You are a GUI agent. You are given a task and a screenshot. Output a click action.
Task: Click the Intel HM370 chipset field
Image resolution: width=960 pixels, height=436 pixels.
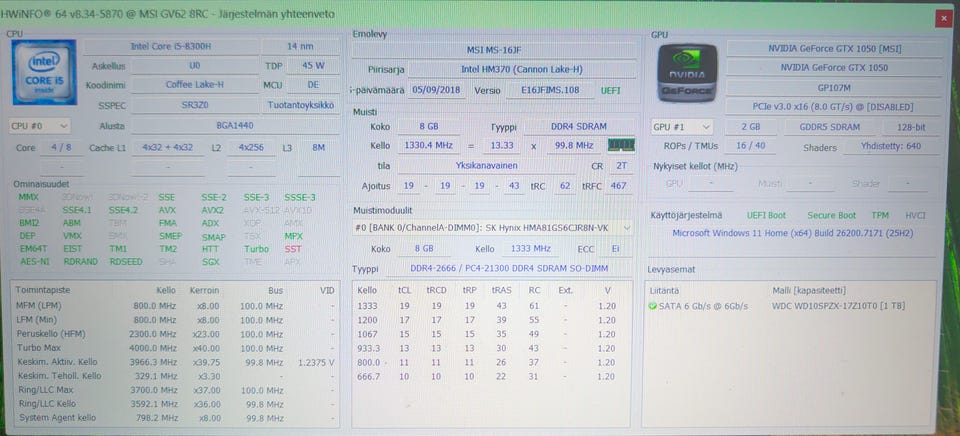524,70
